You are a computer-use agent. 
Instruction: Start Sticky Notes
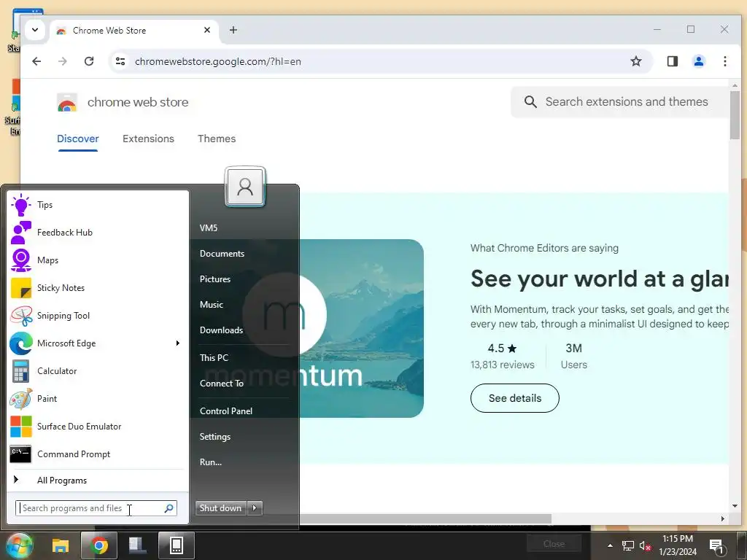[x=97, y=287]
